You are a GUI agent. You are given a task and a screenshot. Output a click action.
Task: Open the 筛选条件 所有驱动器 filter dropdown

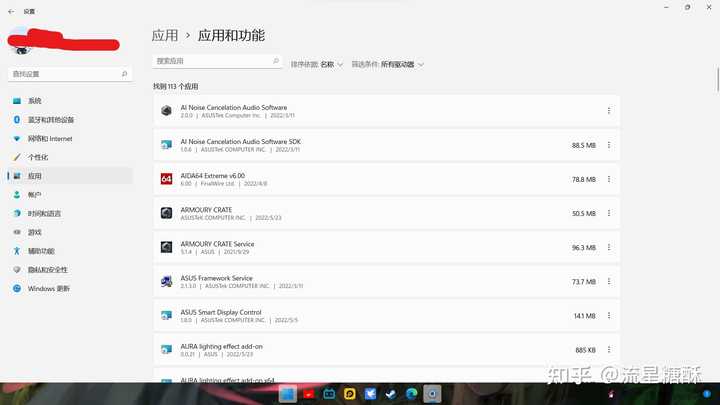(388, 65)
